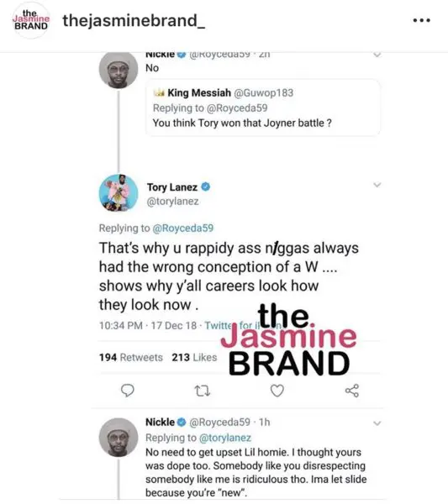This screenshot has width=448, height=504.
Task: Open @Royceda59 link under Tory Lanez
Action: pos(182,228)
